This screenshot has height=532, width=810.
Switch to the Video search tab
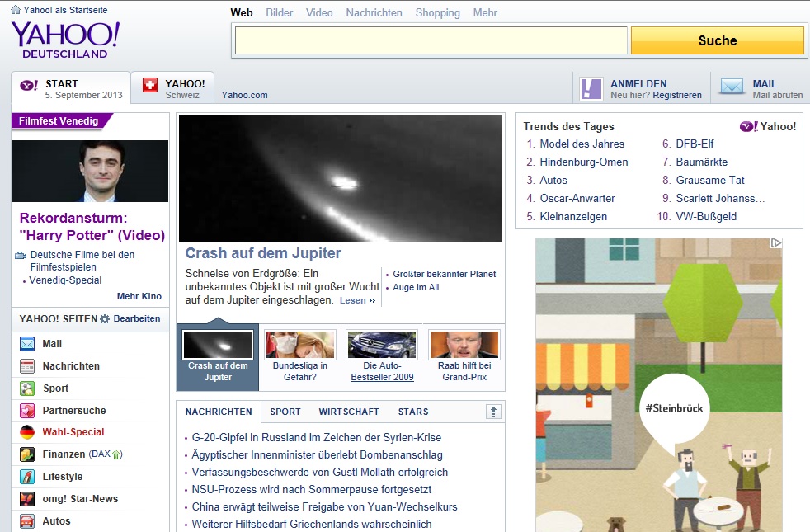pyautogui.click(x=319, y=13)
